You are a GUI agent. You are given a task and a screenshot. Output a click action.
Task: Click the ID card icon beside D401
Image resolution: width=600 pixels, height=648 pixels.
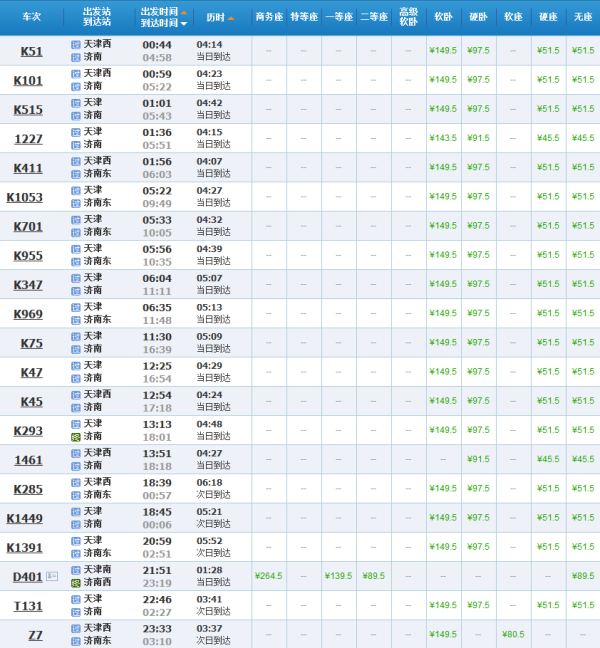coord(52,577)
